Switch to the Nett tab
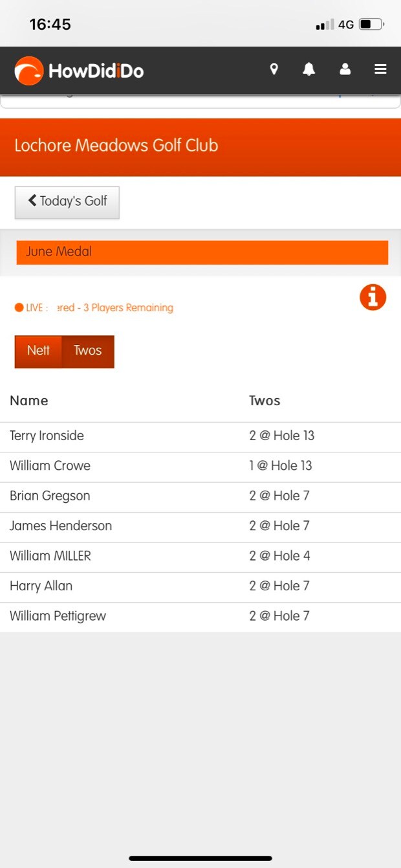The image size is (401, 868). point(38,351)
